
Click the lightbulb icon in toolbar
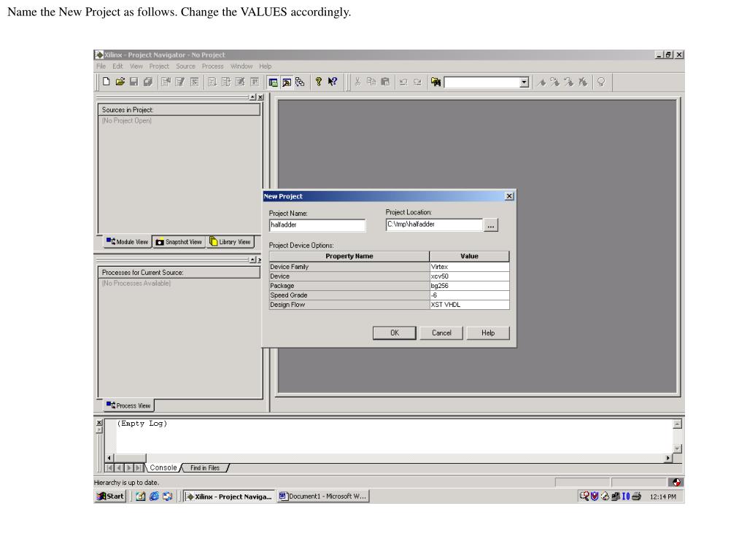click(601, 82)
